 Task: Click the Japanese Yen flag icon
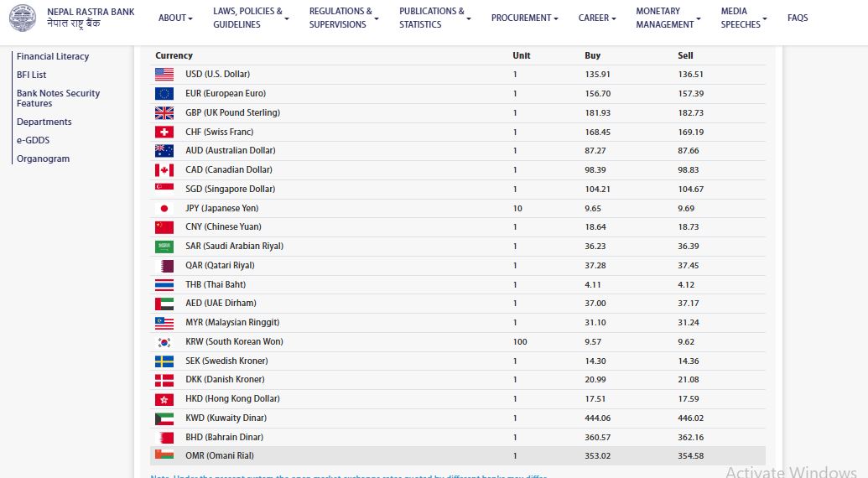(x=164, y=209)
